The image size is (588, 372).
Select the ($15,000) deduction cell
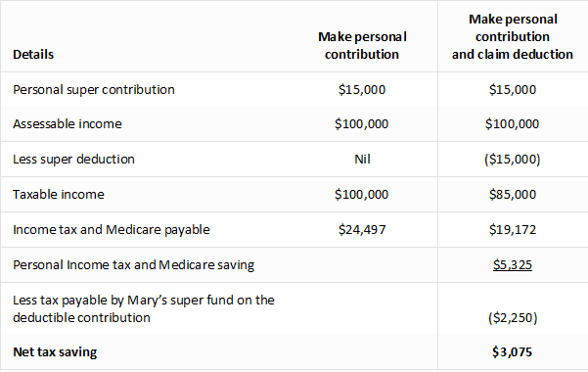pos(513,160)
